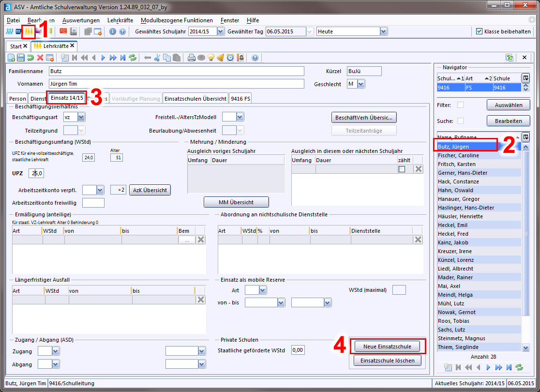Open the contact book portrait icon

(240, 58)
